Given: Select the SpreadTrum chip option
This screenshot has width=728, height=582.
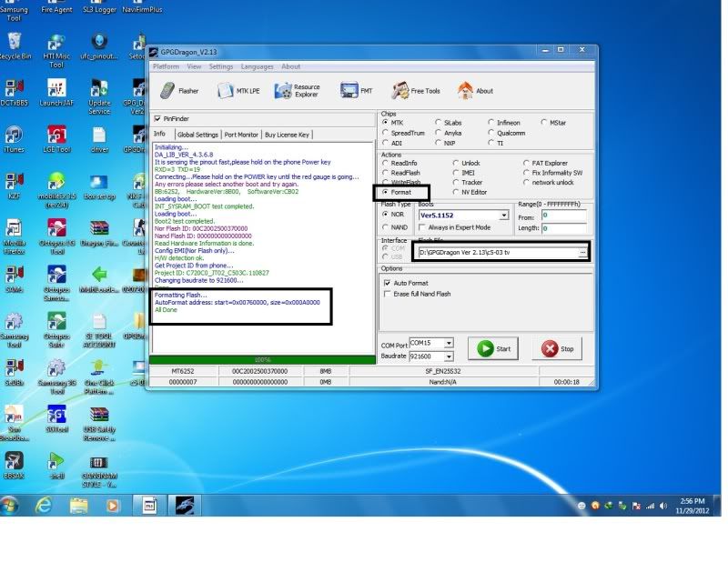Looking at the screenshot, I should click(385, 133).
